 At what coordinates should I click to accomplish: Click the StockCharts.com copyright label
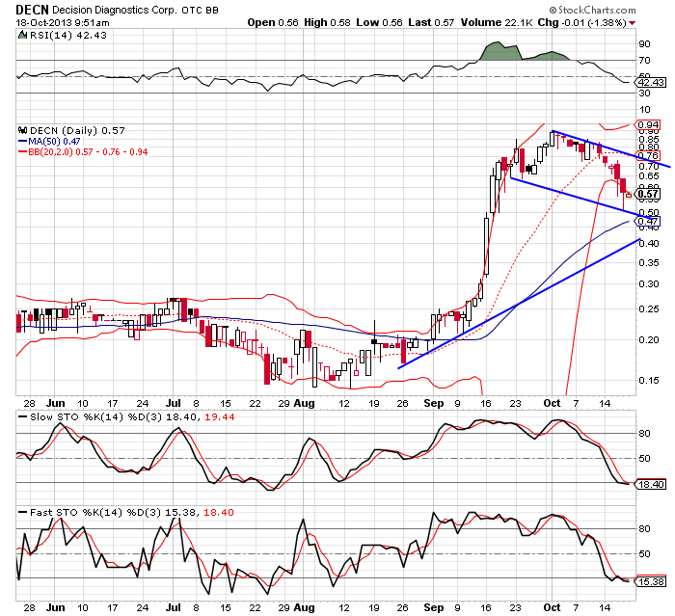coord(592,10)
